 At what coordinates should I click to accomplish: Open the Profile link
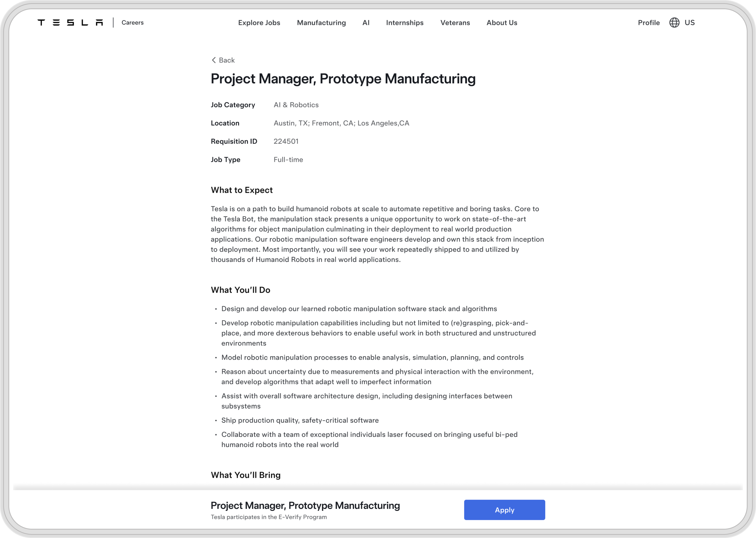point(648,23)
